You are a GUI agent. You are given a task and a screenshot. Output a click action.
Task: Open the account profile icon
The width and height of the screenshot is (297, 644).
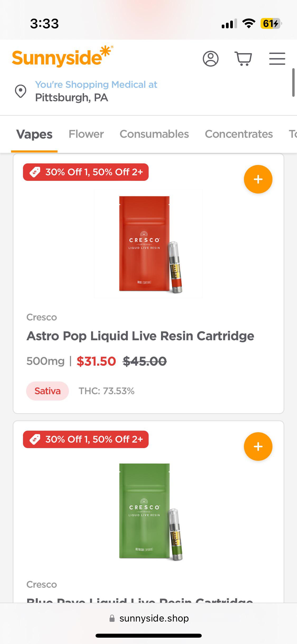(x=210, y=59)
